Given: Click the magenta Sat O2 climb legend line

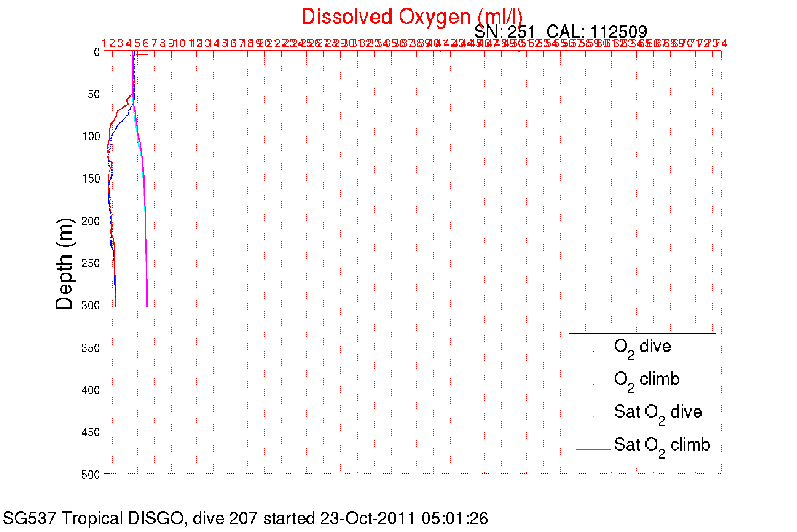Looking at the screenshot, I should point(593,450).
